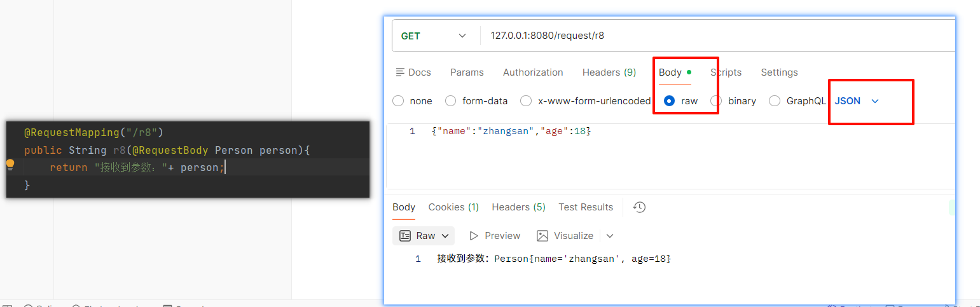Image resolution: width=980 pixels, height=307 pixels.
Task: Click the return statement code line
Action: [x=137, y=168]
